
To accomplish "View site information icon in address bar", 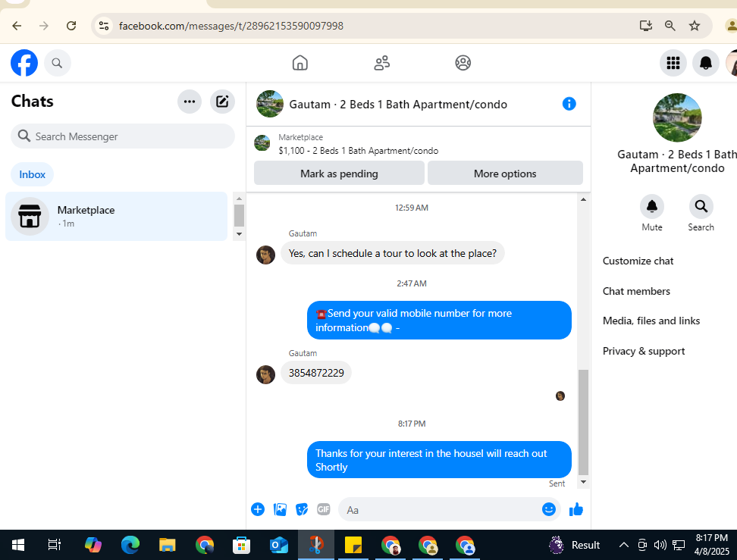I will 104,25.
